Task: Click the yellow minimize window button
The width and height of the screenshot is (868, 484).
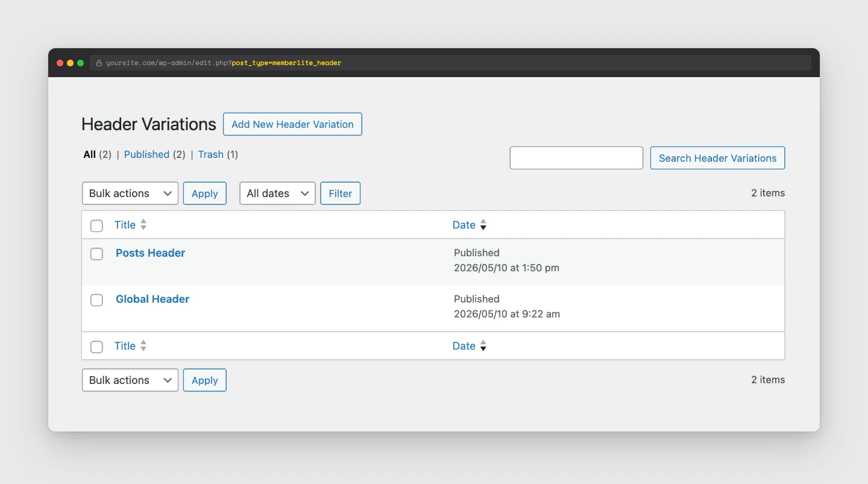Action: point(70,63)
